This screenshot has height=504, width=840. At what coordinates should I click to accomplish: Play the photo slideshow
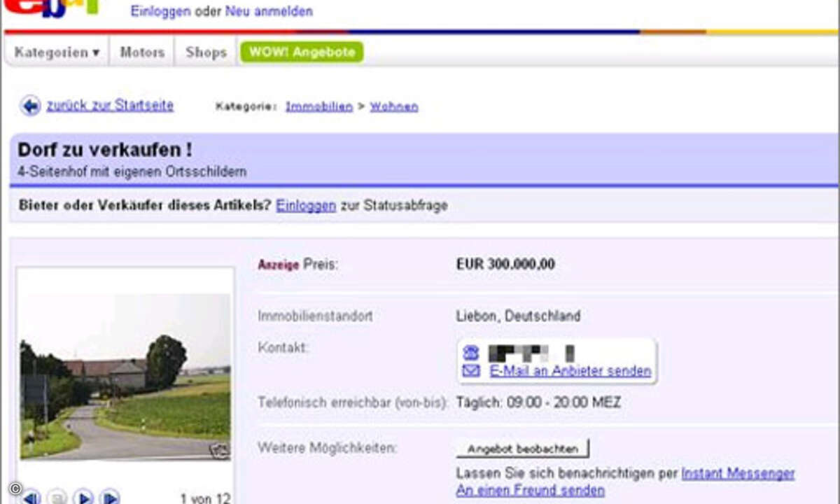point(83,497)
